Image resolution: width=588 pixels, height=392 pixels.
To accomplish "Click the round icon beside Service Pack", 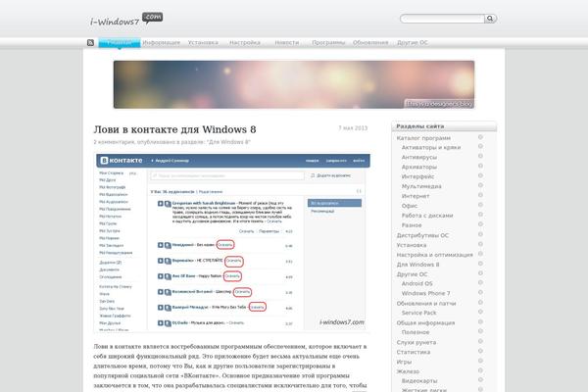I will pyautogui.click(x=480, y=312).
